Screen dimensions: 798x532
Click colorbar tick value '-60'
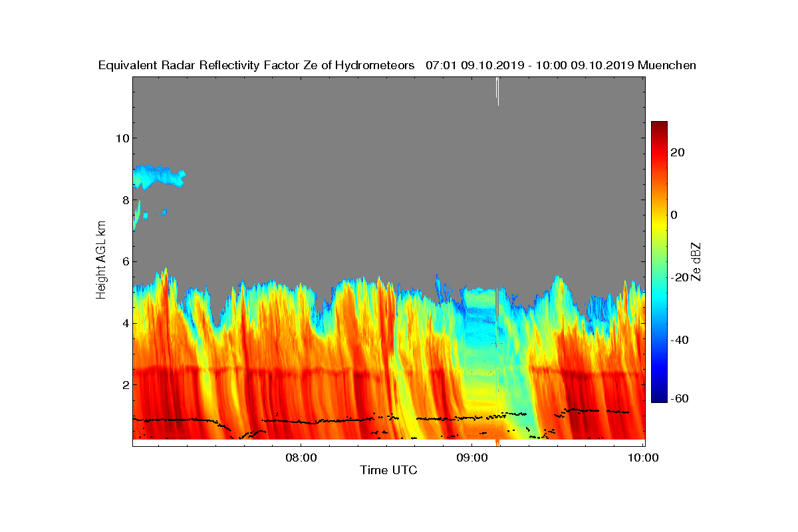[678, 398]
